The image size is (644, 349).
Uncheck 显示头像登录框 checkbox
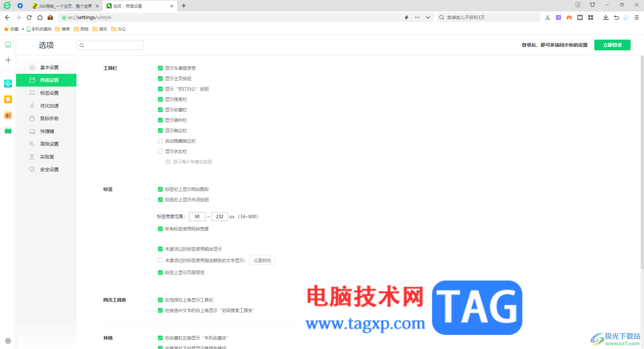(x=160, y=68)
